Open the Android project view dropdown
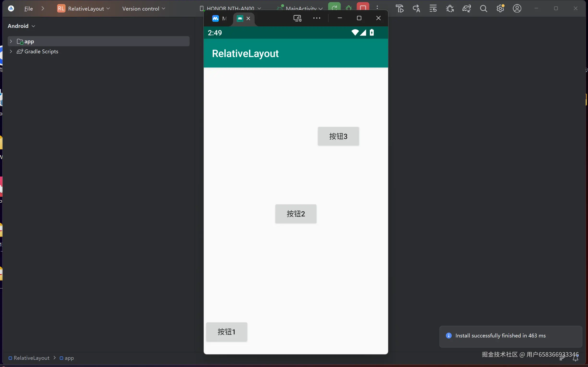This screenshot has width=588, height=367. (21, 26)
